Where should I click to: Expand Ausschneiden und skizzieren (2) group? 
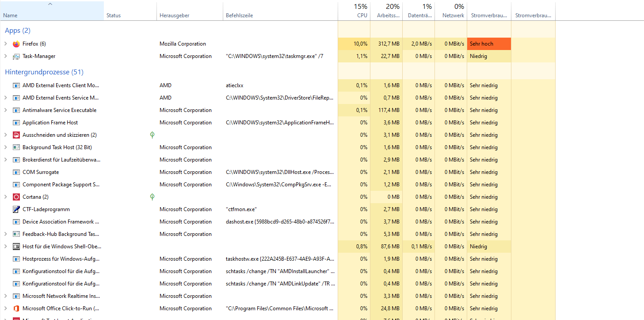click(x=6, y=135)
